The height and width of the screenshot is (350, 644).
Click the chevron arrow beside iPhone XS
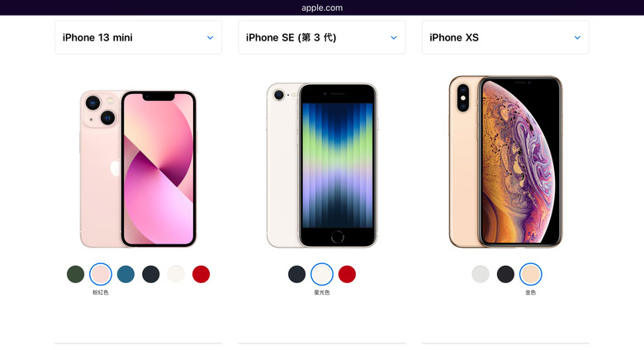[577, 37]
